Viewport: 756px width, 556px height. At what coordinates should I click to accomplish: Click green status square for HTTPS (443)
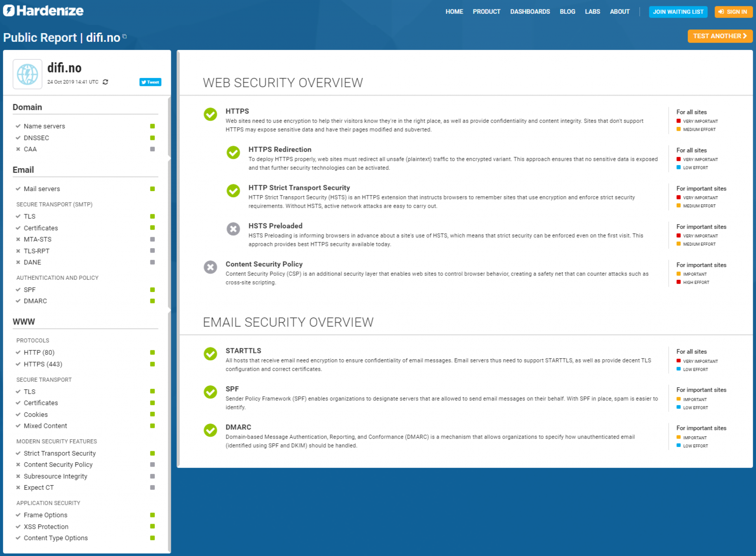152,364
